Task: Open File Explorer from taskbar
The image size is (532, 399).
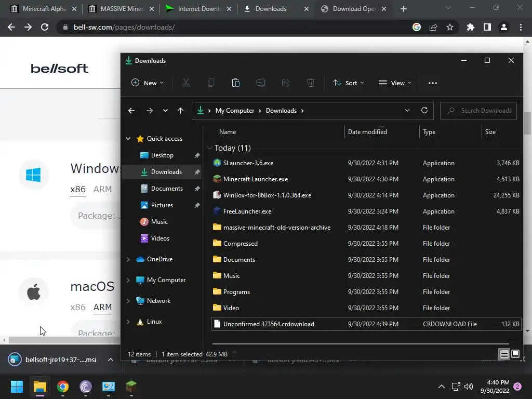Action: pyautogui.click(x=39, y=387)
